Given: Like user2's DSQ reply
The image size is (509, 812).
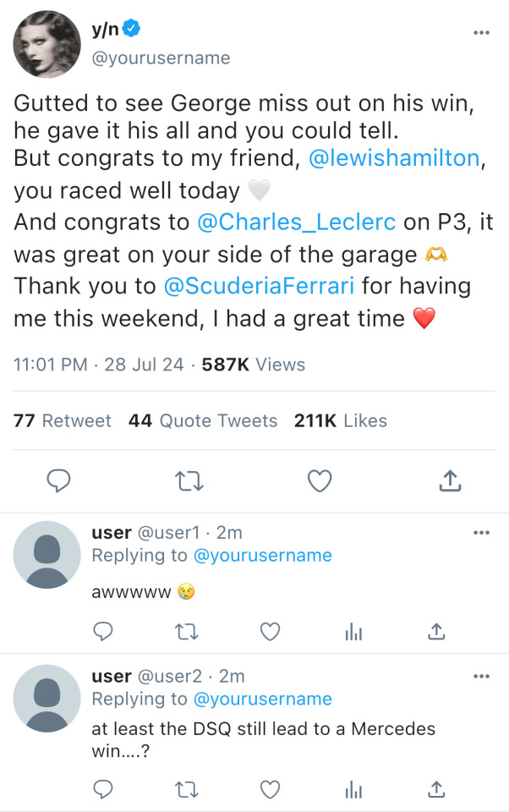Looking at the screenshot, I should [270, 789].
